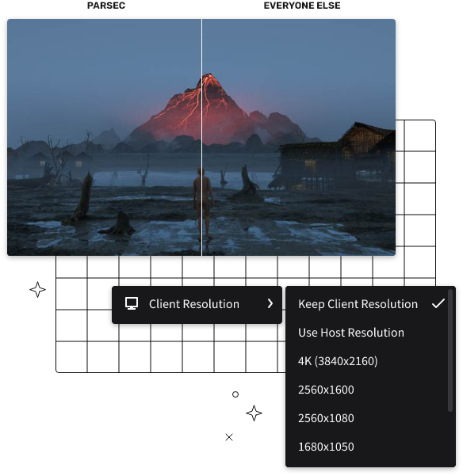Open the Client Resolution menu item

[197, 305]
